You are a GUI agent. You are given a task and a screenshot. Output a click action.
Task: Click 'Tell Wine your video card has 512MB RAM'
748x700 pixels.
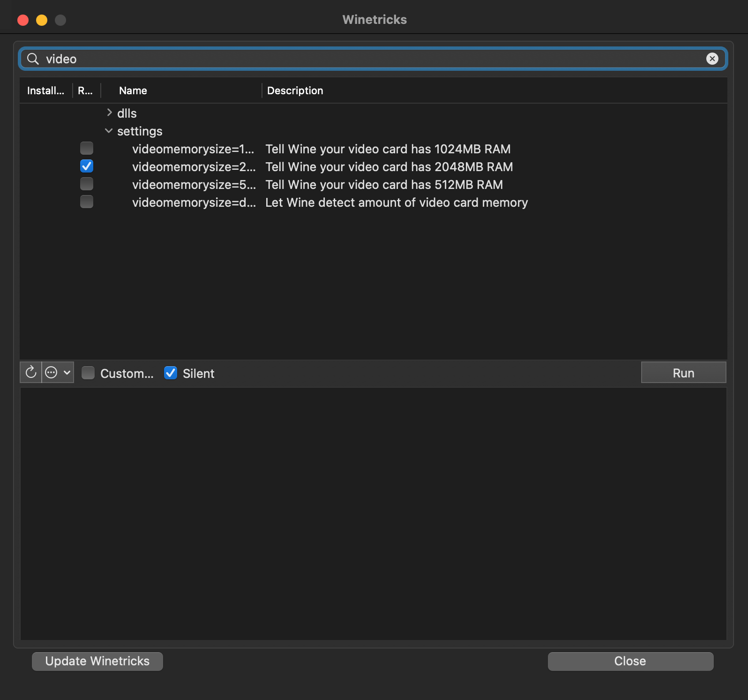click(384, 185)
